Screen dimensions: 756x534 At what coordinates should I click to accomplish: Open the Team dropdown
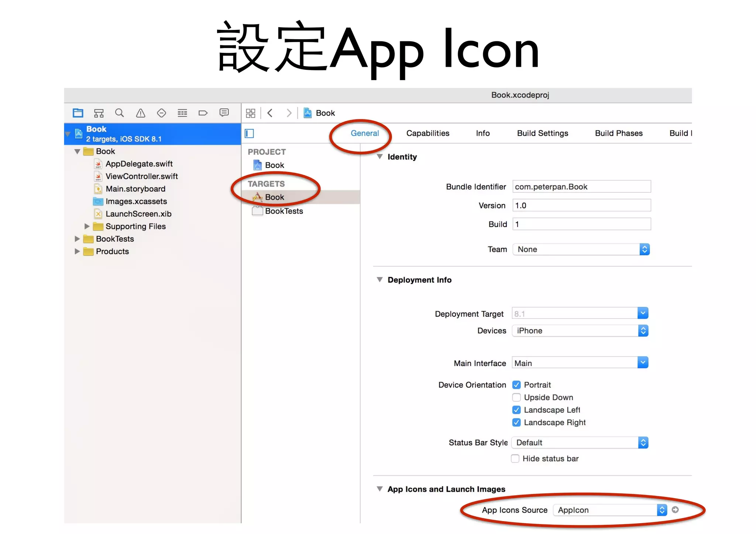click(x=581, y=249)
